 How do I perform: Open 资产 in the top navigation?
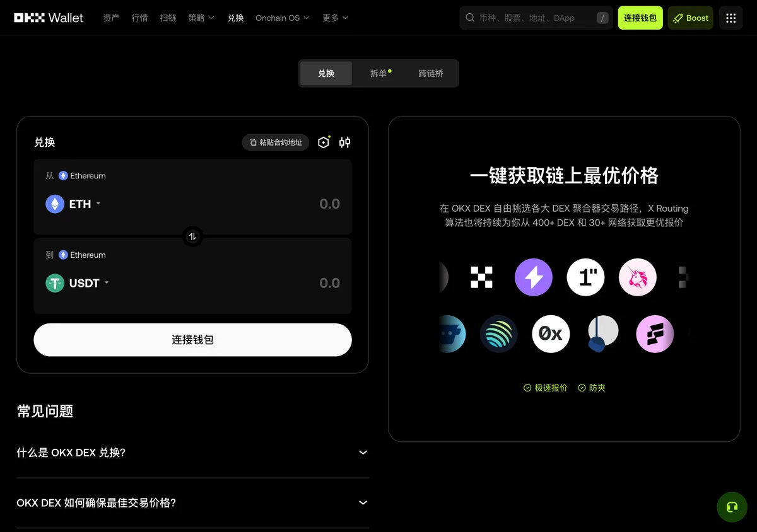[x=111, y=18]
